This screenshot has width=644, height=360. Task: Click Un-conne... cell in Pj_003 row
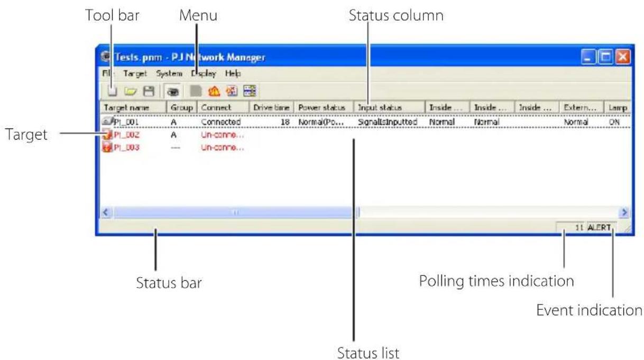click(222, 147)
